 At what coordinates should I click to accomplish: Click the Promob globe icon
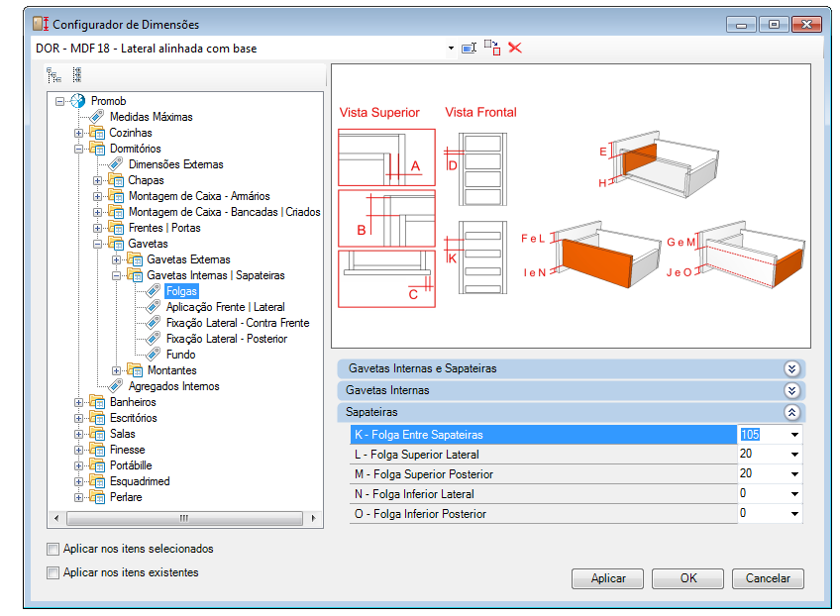coord(78,101)
